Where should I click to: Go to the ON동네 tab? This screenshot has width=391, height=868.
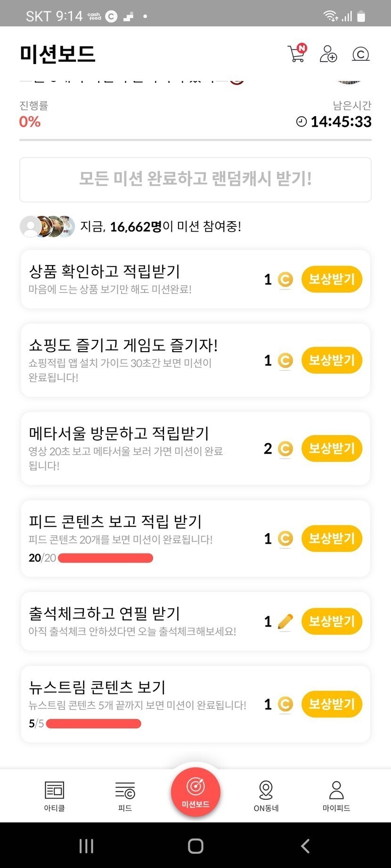266,796
